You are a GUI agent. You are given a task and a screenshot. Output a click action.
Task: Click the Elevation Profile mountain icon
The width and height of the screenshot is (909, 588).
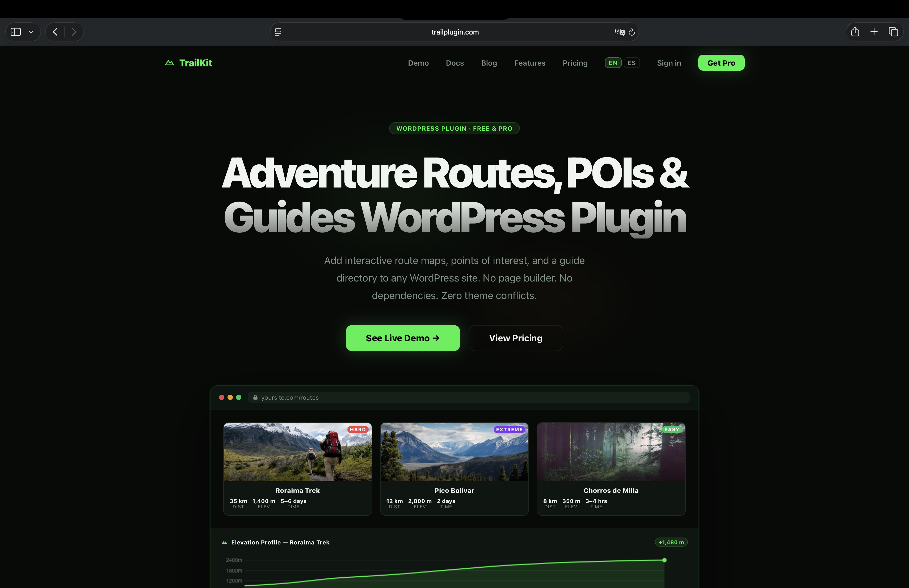point(225,542)
